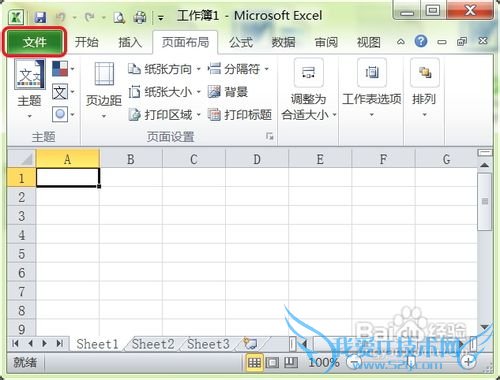Click the split box above vertical scrollbar
Screen dimensions: 500x380
click(x=485, y=153)
